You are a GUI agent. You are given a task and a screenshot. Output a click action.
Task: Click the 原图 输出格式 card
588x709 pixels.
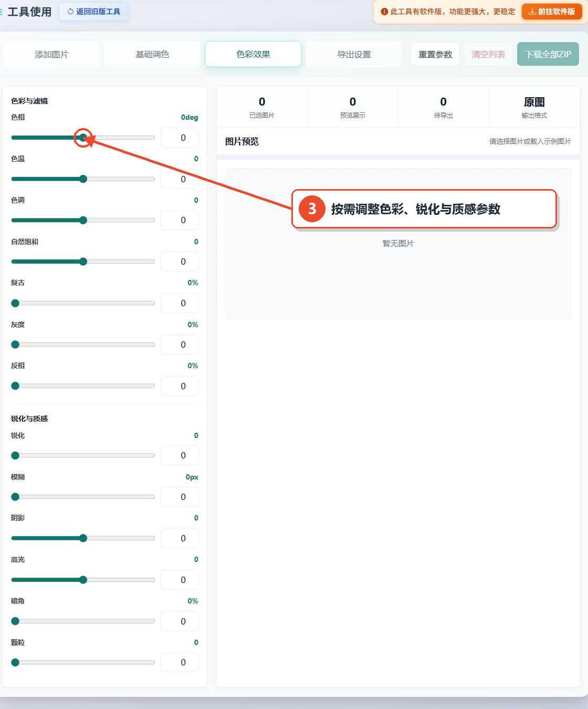click(534, 107)
